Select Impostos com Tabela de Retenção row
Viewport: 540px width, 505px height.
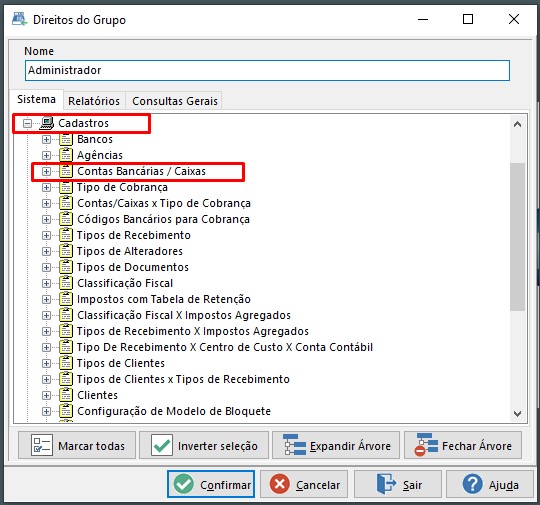point(164,299)
